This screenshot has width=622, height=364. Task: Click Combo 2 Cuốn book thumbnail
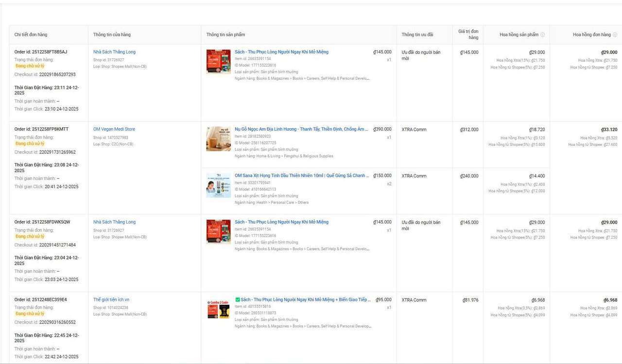(219, 310)
